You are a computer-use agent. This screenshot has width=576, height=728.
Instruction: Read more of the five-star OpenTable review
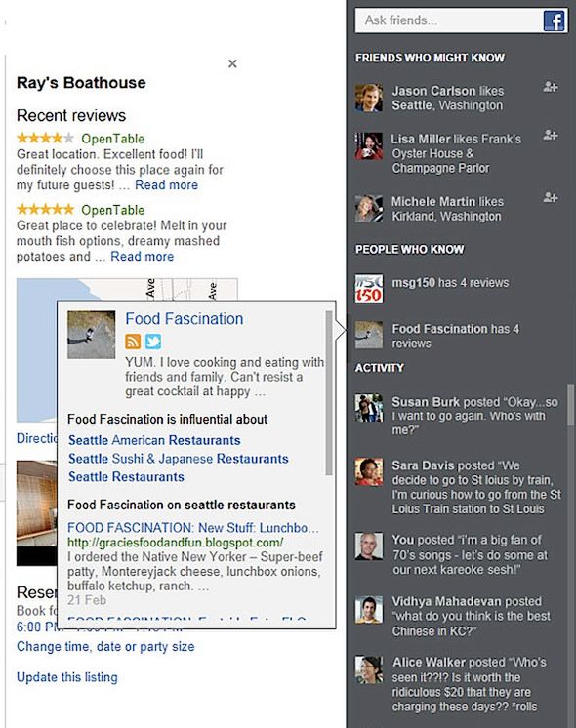(143, 257)
